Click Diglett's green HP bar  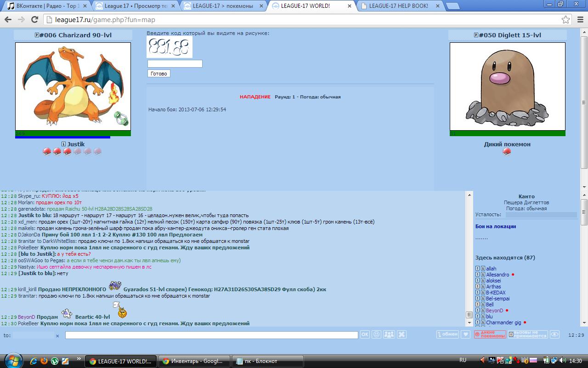[x=508, y=133]
